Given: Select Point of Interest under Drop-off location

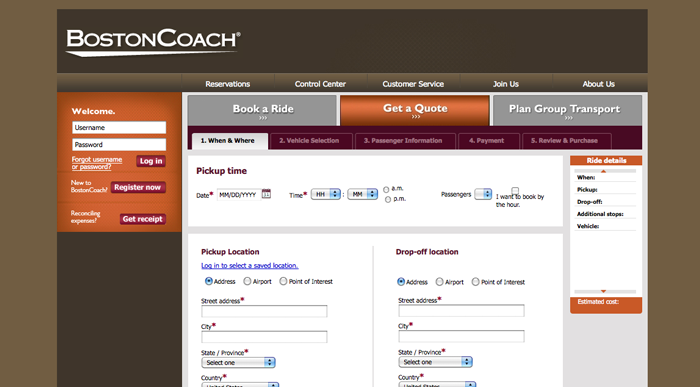Looking at the screenshot, I should pyautogui.click(x=475, y=282).
